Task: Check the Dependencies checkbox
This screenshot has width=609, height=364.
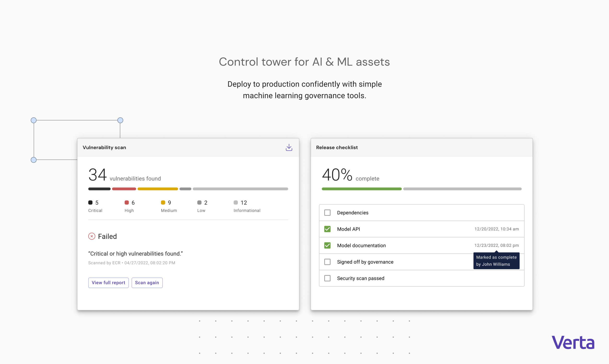Action: [327, 212]
